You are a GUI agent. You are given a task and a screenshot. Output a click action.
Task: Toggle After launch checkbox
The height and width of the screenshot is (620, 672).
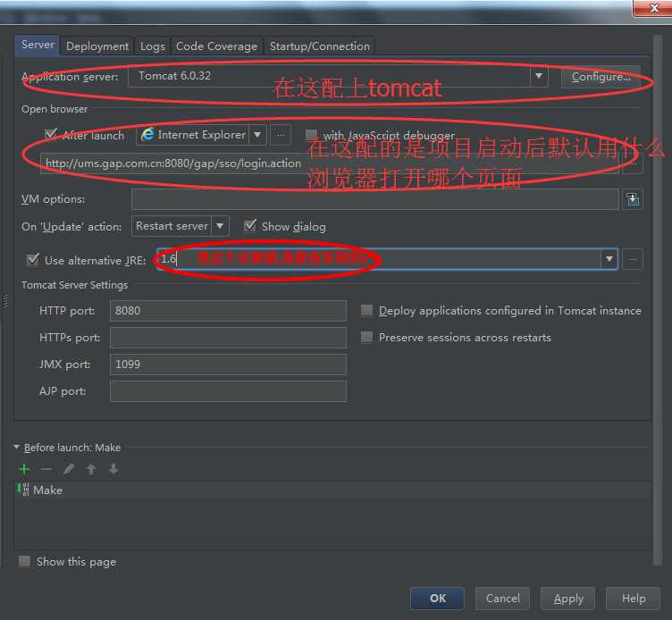point(51,134)
